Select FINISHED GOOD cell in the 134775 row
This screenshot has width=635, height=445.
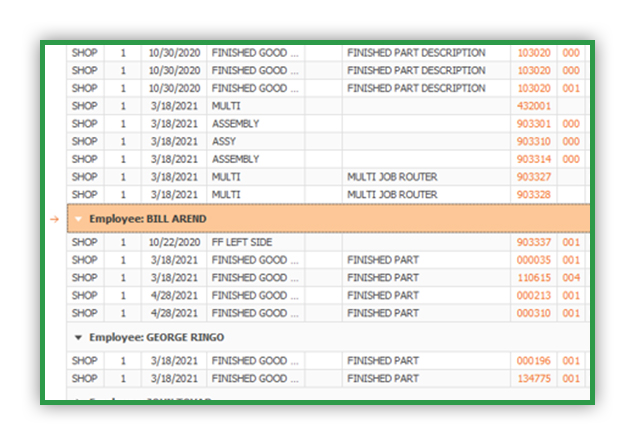click(256, 379)
